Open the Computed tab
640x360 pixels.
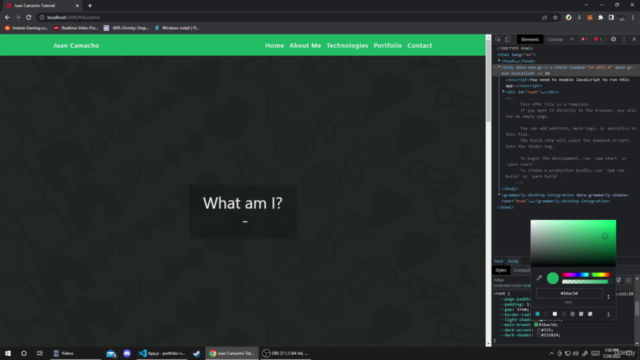tap(521, 270)
